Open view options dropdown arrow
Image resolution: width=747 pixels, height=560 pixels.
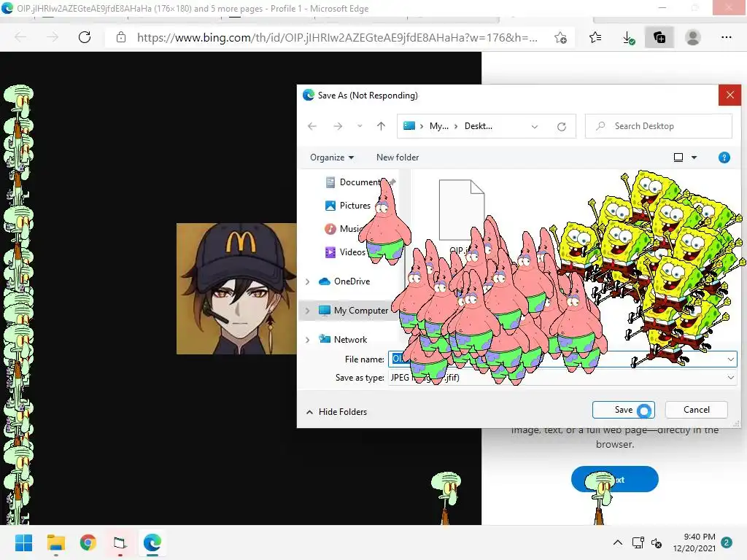tap(694, 157)
